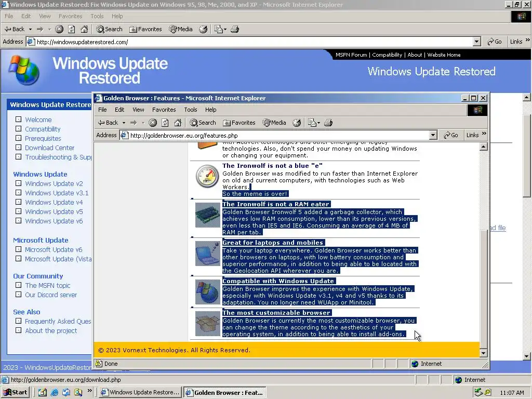The image size is (532, 399).
Task: Stop loading in Windows Update Restored window
Action: (59, 29)
